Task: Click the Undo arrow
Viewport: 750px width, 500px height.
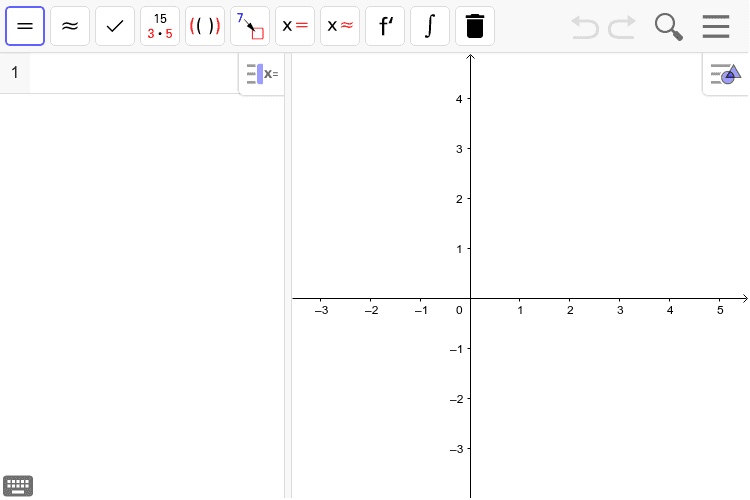Action: (585, 27)
